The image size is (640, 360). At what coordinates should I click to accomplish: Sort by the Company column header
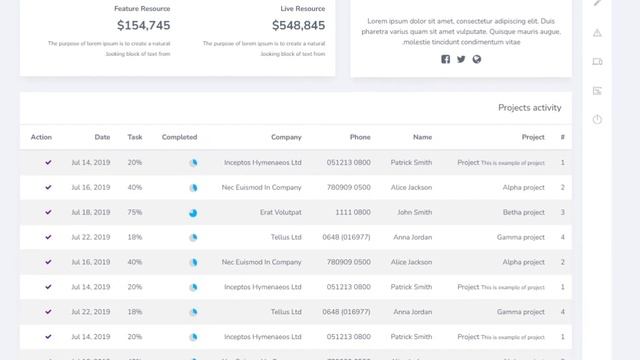[286, 137]
